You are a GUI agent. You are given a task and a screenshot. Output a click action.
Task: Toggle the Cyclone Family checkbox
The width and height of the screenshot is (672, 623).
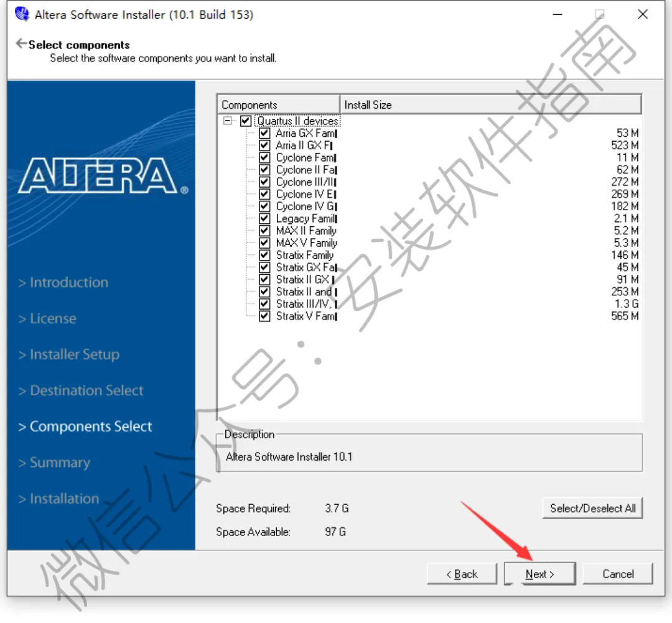[x=264, y=157]
